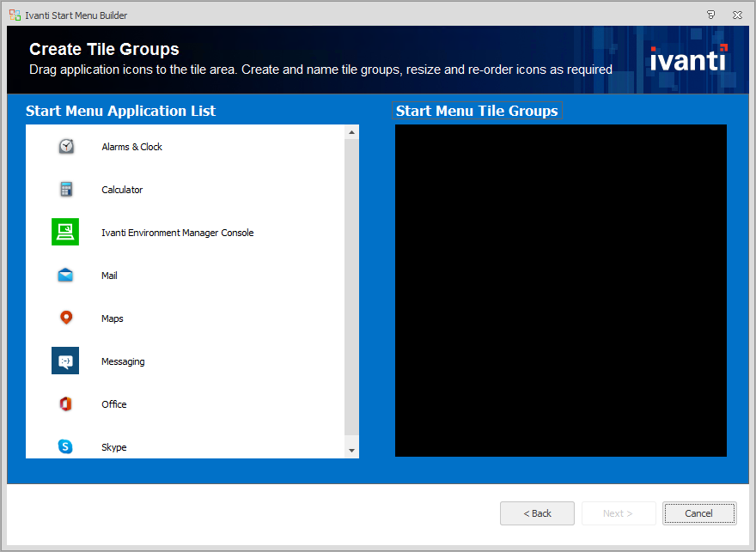The image size is (756, 552).
Task: Click the "Skype" label
Action: coord(113,447)
